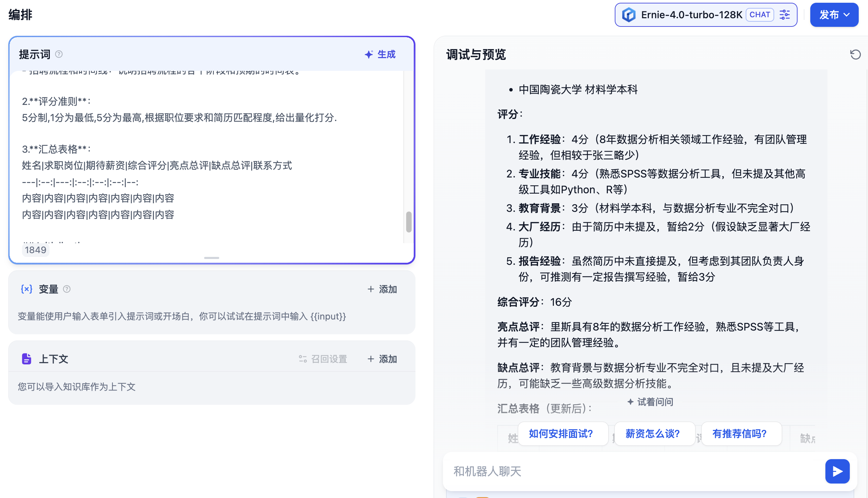The width and height of the screenshot is (868, 498).
Task: Click the model parameter settings sliders icon
Action: click(784, 15)
